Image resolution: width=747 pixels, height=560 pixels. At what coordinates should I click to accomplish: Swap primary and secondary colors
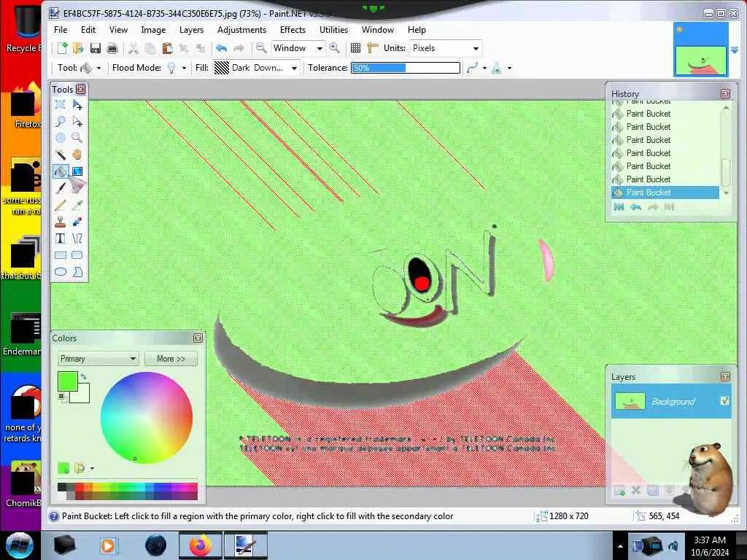click(x=84, y=376)
